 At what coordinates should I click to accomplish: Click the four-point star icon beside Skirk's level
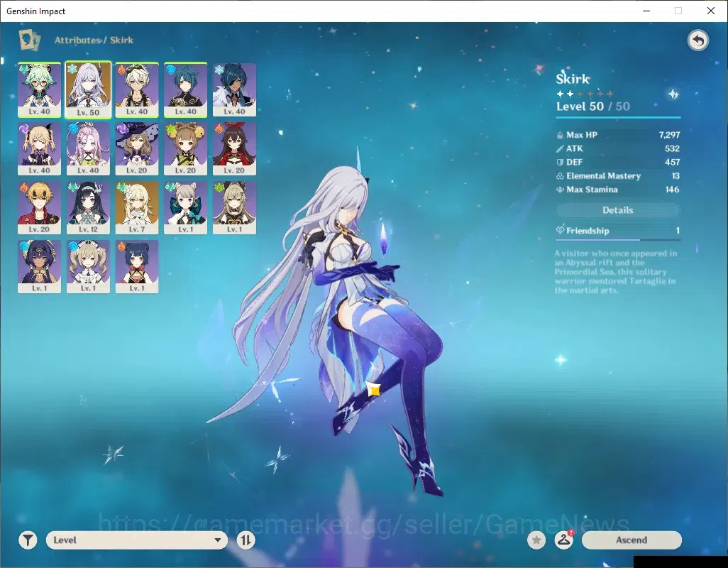point(673,94)
